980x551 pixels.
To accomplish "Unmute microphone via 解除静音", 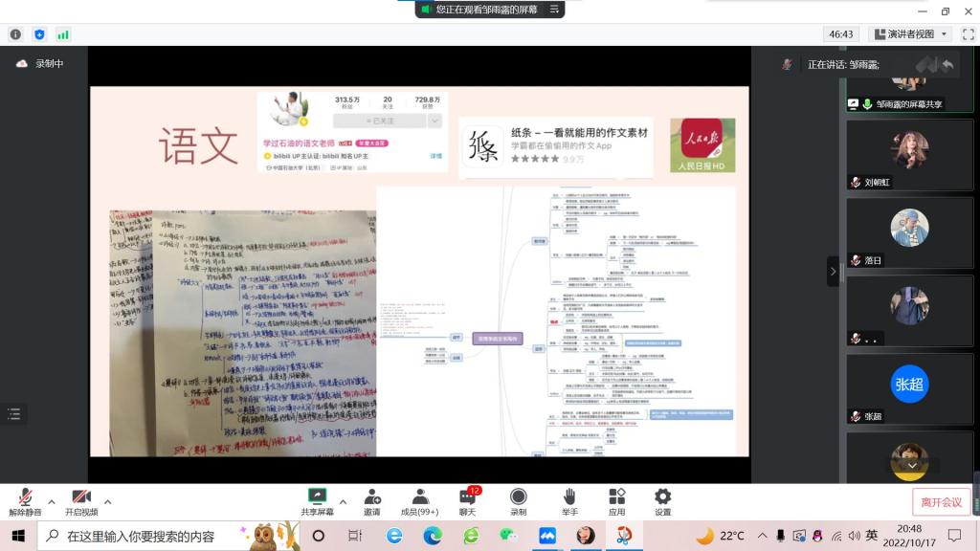I will (x=26, y=501).
